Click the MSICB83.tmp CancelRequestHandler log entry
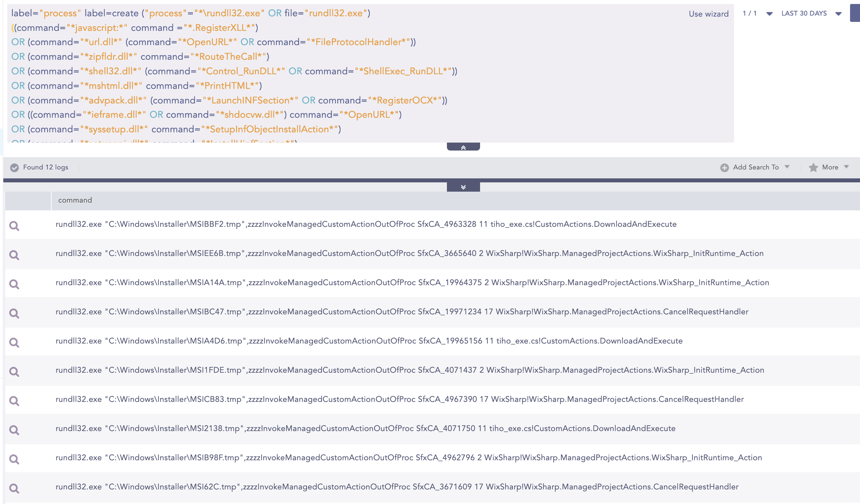860x504 pixels. tap(399, 399)
